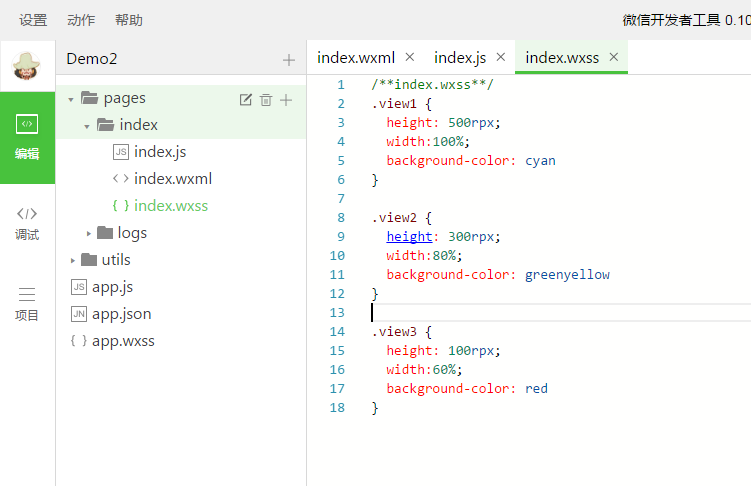The height and width of the screenshot is (486, 755).
Task: Delete pages folder using trash icon
Action: coord(266,99)
